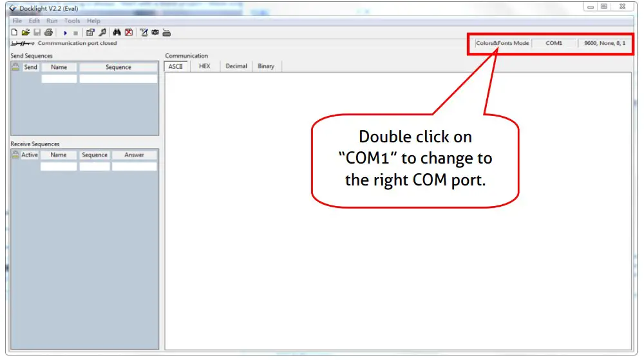Image resolution: width=644 pixels, height=360 pixels.
Task: Click the camera snapshot toolbar icon
Action: click(155, 32)
